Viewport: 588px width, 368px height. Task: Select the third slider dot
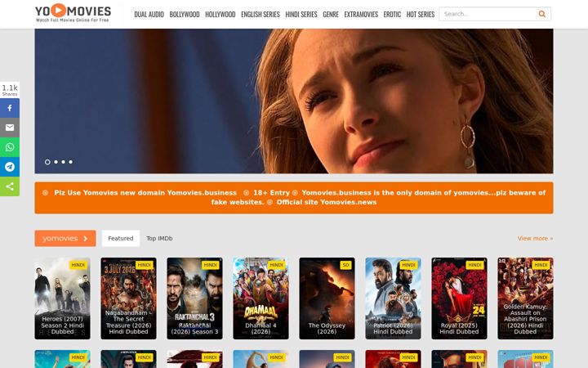pyautogui.click(x=64, y=162)
